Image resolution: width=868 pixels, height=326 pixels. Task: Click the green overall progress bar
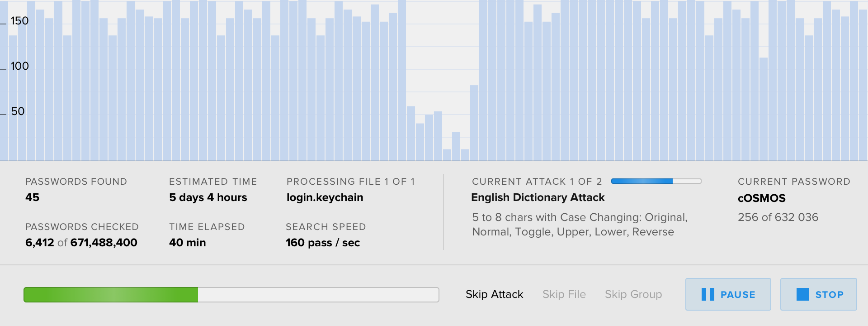(x=231, y=295)
